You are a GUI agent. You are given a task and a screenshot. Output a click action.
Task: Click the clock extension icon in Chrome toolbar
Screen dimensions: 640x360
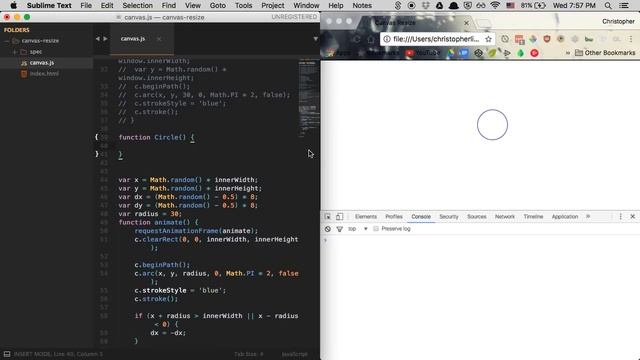click(x=505, y=39)
